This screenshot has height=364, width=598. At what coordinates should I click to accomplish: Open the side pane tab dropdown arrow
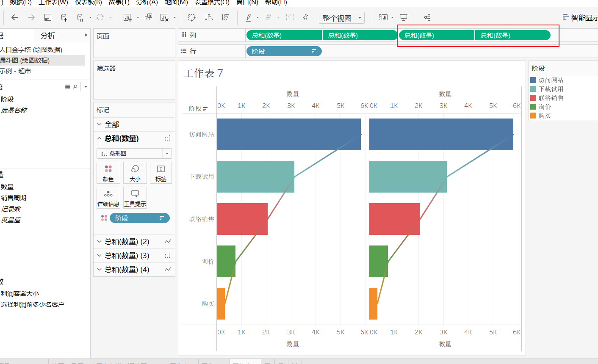pyautogui.click(x=86, y=35)
